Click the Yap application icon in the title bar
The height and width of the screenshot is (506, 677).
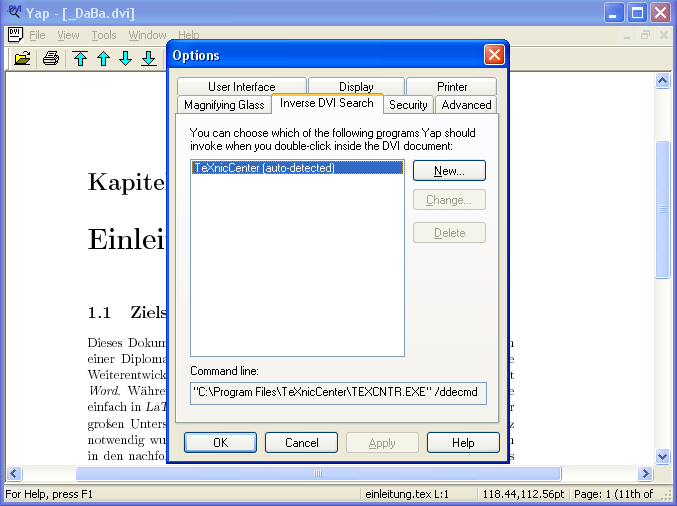(14, 13)
